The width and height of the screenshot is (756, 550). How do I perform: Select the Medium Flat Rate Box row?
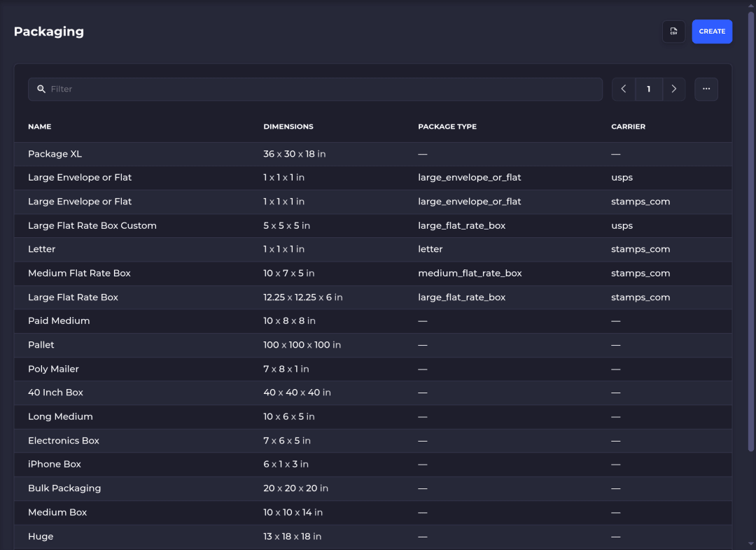pos(372,274)
